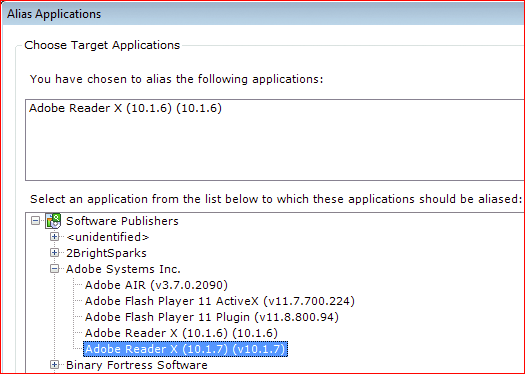Select the Adobe Systems Inc. publisher entry
The width and height of the screenshot is (525, 374).
[x=123, y=269]
